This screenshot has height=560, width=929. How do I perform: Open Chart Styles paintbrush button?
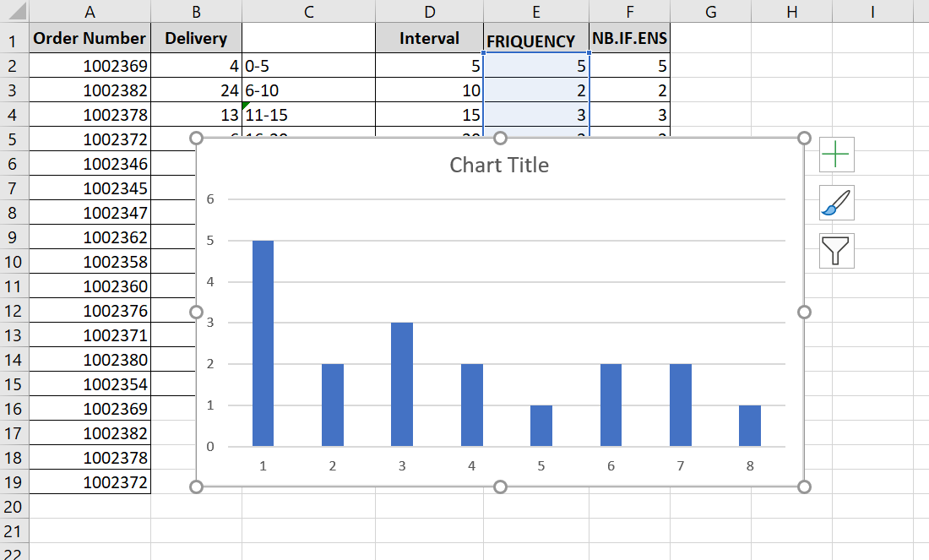[x=837, y=203]
